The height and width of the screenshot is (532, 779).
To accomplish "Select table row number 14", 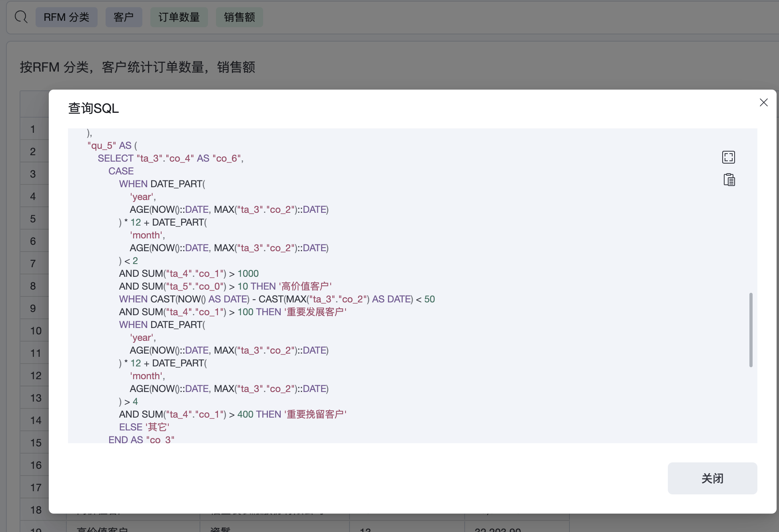I will [36, 420].
